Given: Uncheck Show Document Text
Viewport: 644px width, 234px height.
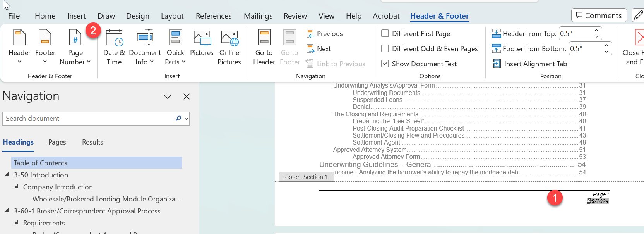Looking at the screenshot, I should [x=385, y=64].
